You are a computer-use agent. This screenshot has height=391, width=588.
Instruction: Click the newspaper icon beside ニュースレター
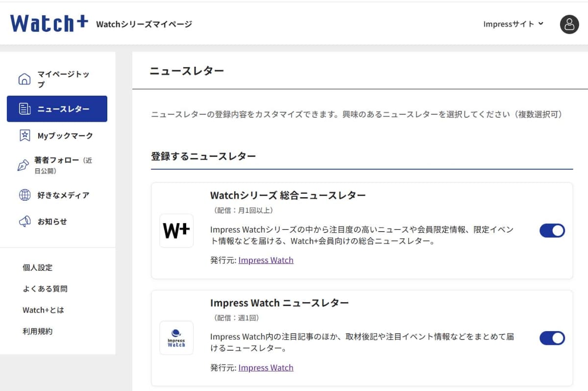pyautogui.click(x=24, y=109)
